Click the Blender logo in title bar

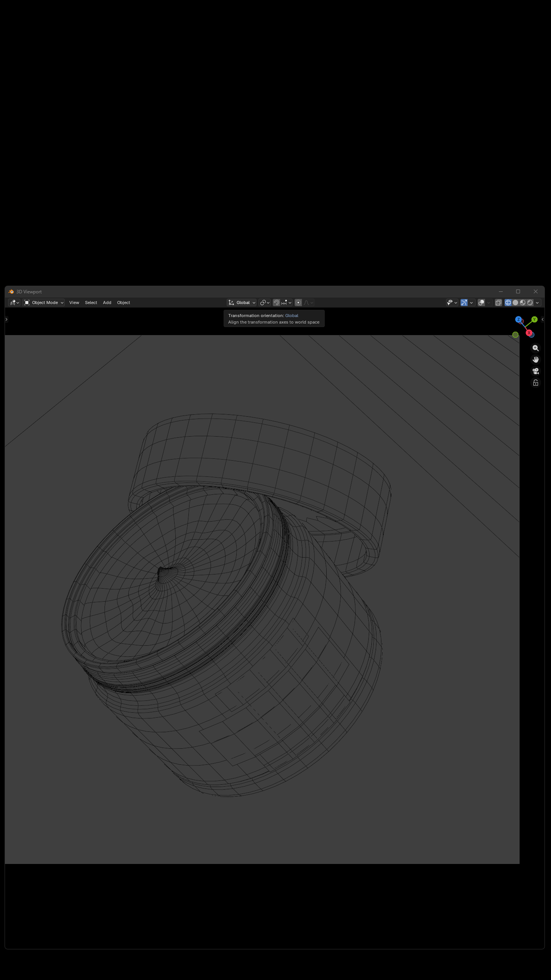coord(11,292)
